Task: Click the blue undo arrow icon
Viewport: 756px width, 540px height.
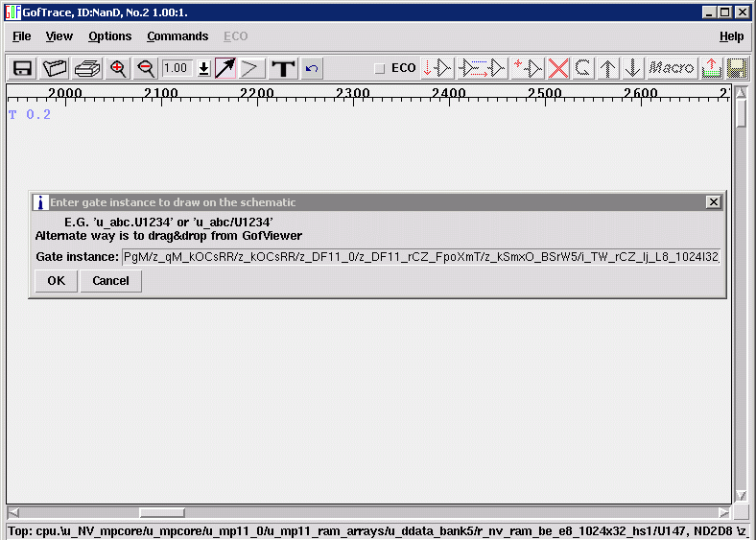Action: tap(312, 68)
